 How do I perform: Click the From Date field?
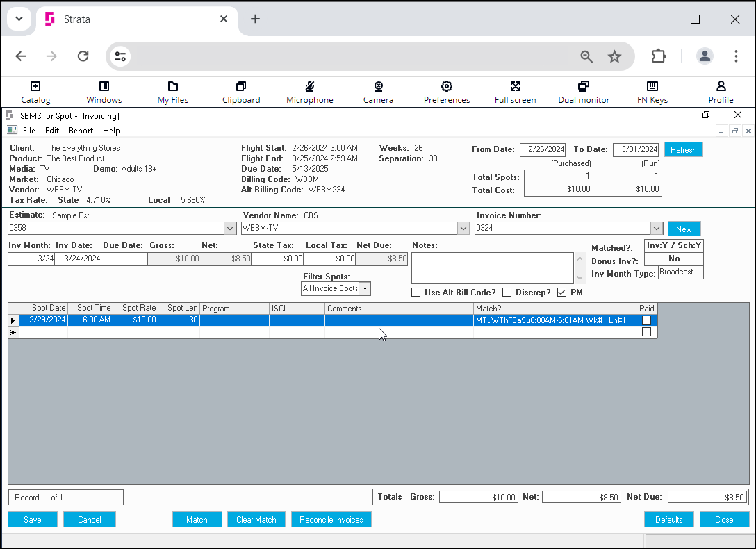tap(543, 149)
